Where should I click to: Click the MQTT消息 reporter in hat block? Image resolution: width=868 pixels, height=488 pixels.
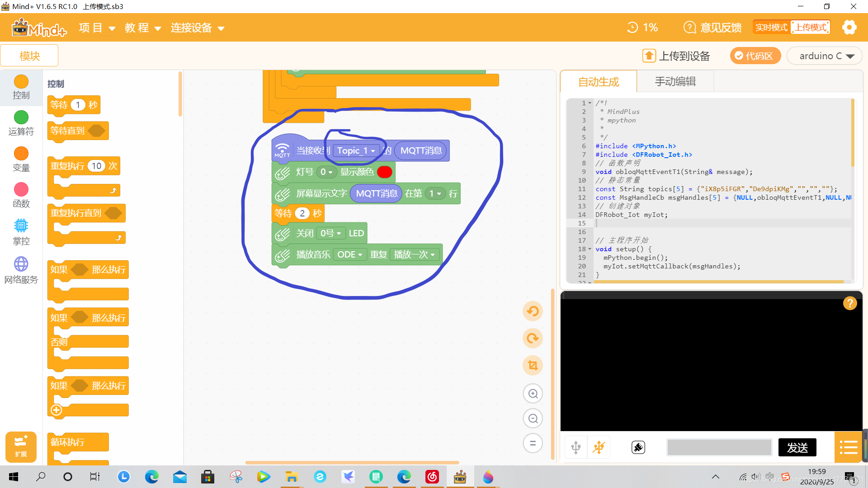pyautogui.click(x=421, y=151)
